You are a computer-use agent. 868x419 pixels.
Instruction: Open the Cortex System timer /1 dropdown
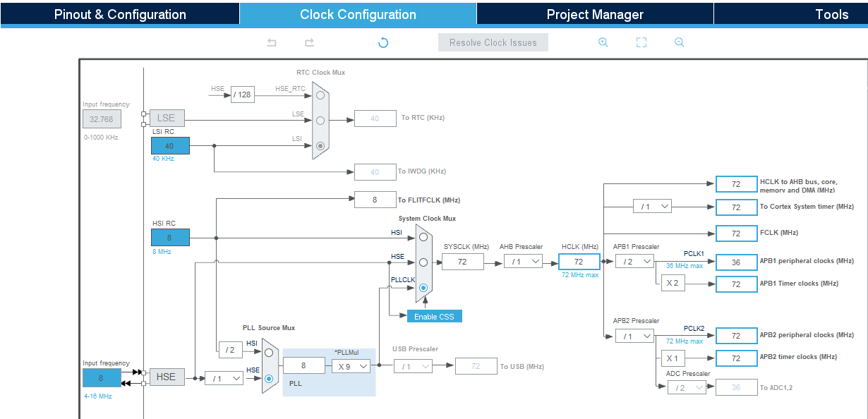click(652, 207)
